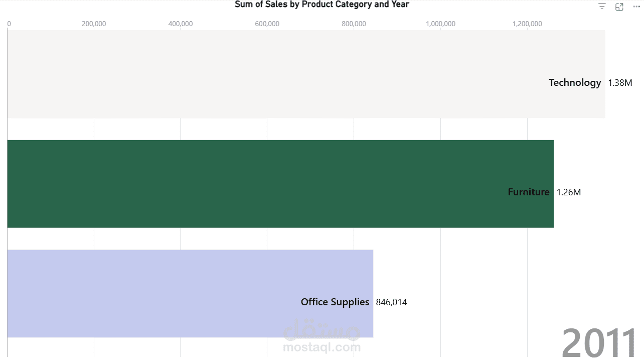Click the 400,000 axis tick label
Screen dimensions: 644x361
[x=181, y=24]
